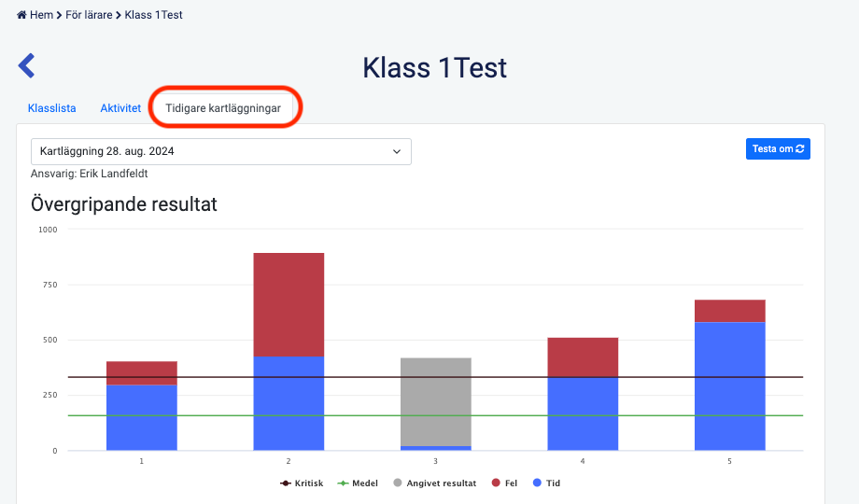The width and height of the screenshot is (859, 504).
Task: Expand the Kartläggning 28. aug. 2024 dropdown
Action: coord(221,151)
